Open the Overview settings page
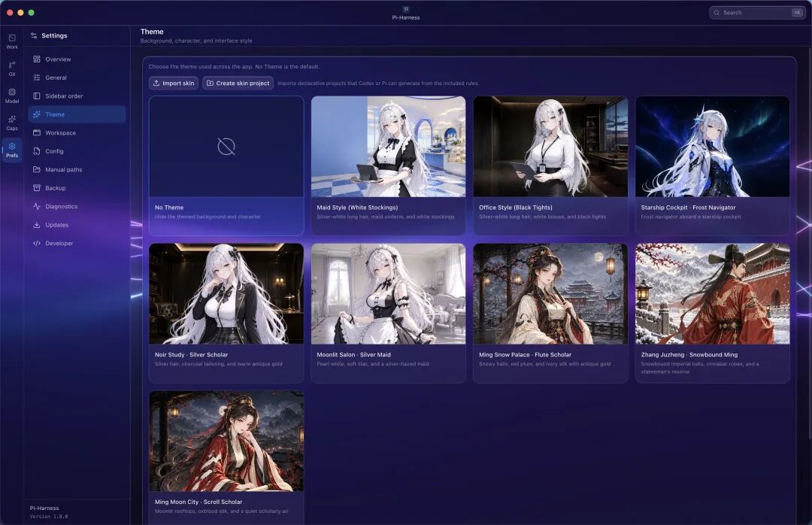 77,59
